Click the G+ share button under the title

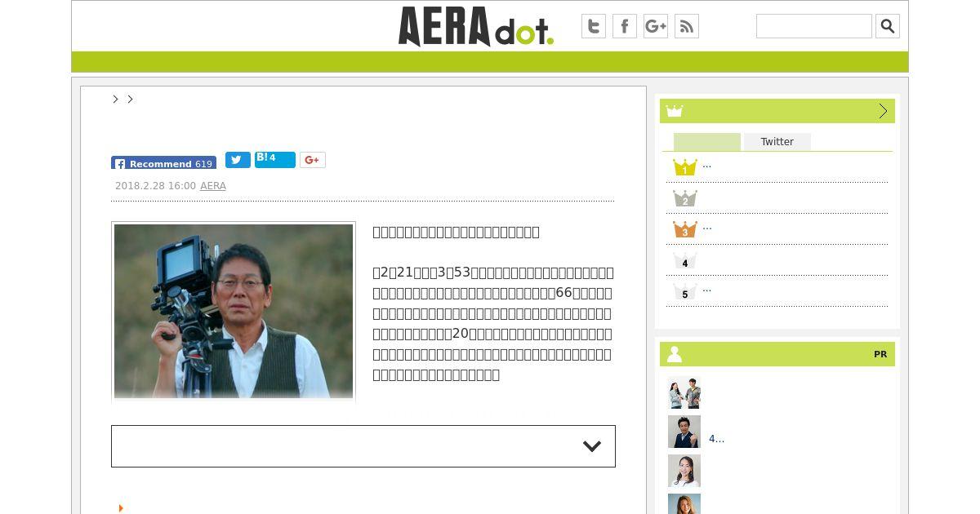313,160
